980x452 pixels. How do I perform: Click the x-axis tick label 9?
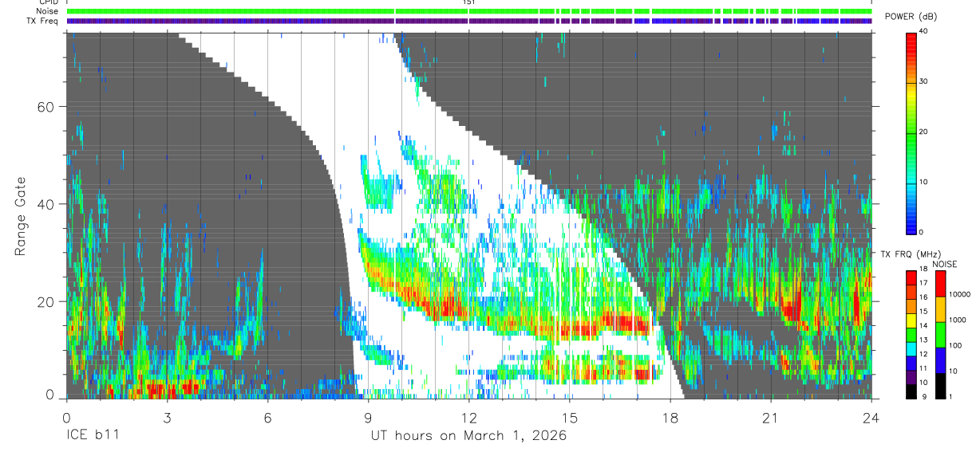(x=368, y=417)
